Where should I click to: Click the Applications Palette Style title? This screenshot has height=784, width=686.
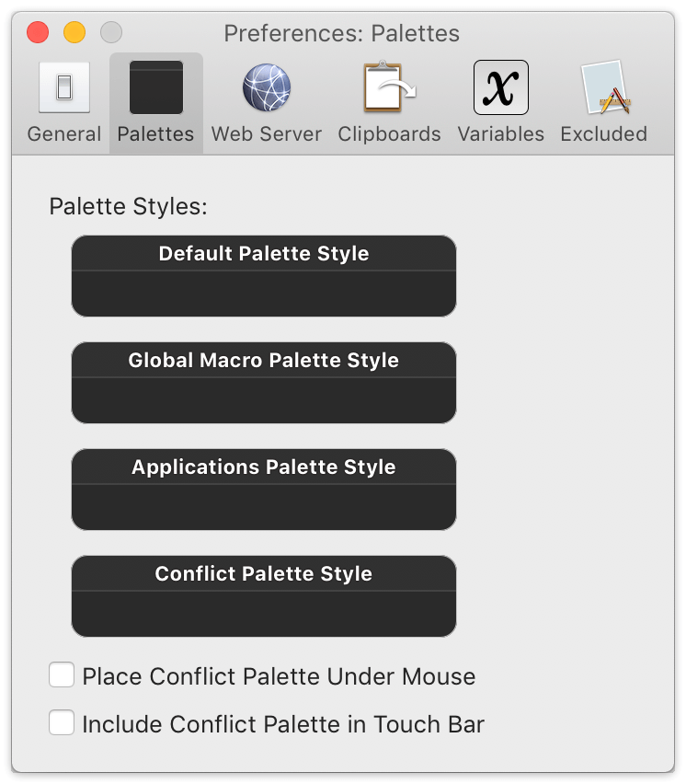[x=264, y=467]
